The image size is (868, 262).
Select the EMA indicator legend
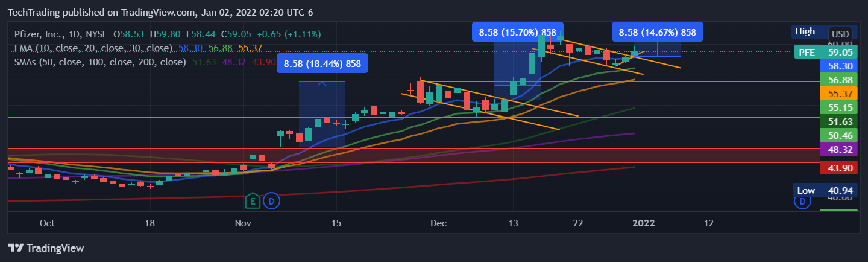pos(93,48)
